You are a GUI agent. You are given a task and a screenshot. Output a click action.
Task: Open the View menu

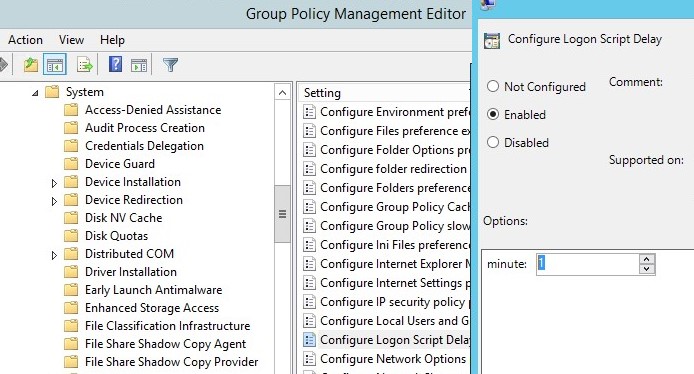(71, 40)
